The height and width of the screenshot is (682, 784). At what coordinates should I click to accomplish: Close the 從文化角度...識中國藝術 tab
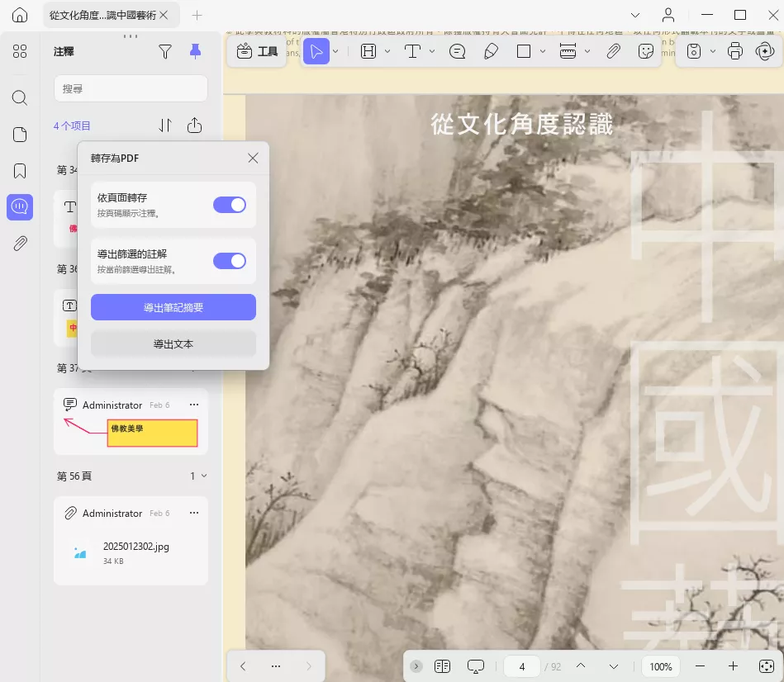click(x=164, y=16)
